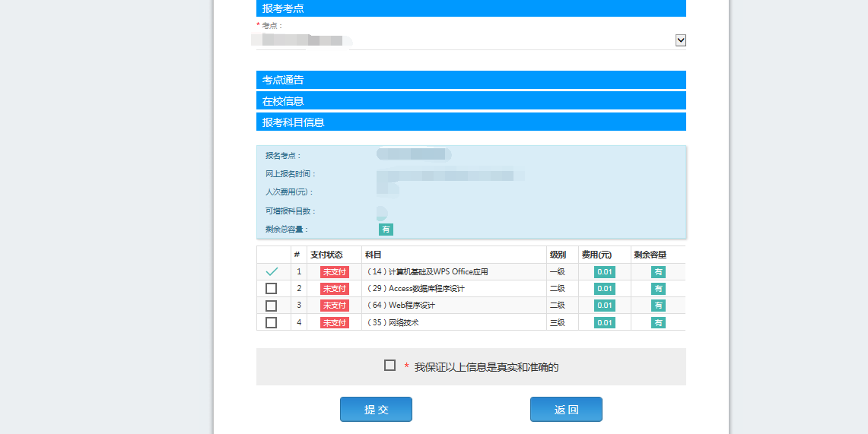Expand the 在校信息 section header
This screenshot has width=868, height=434.
tap(471, 100)
